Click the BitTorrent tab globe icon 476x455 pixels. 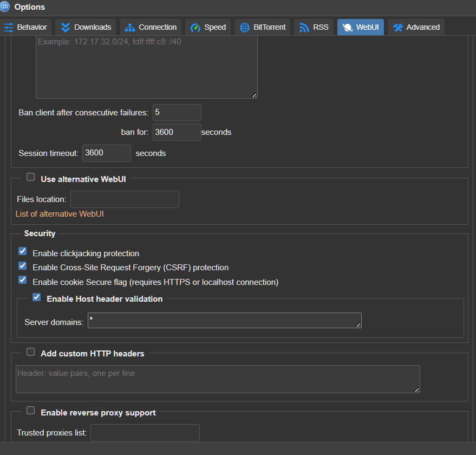[x=244, y=27]
